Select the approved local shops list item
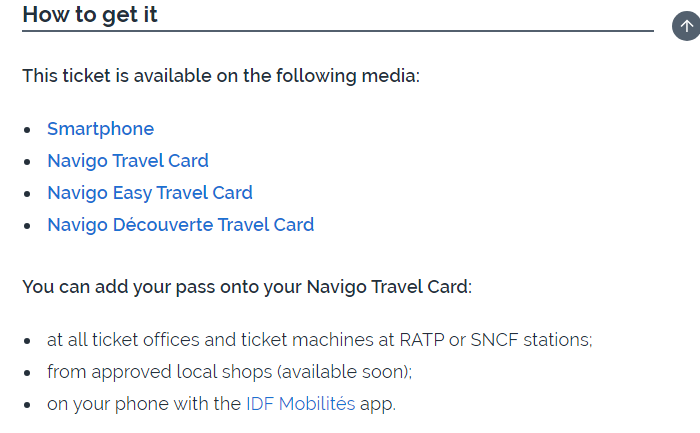700x433 pixels. (x=229, y=372)
